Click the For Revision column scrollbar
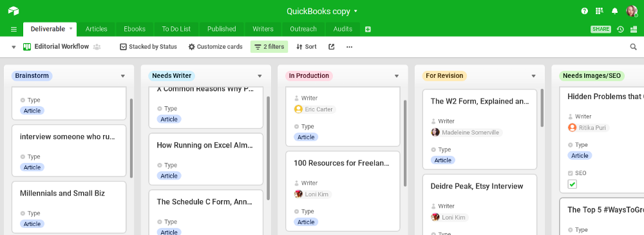This screenshot has height=235, width=644. [542, 108]
